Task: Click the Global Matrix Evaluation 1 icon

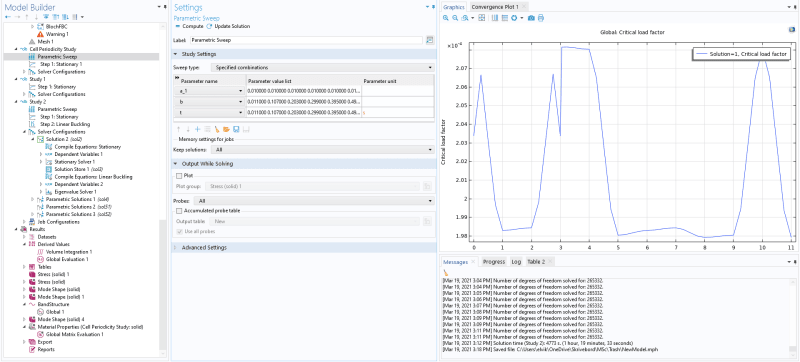Action: click(x=41, y=334)
